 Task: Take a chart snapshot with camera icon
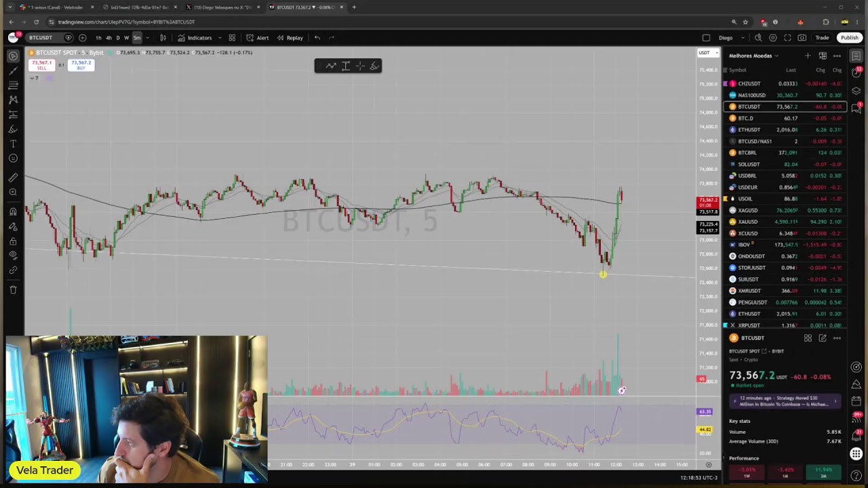coord(802,38)
